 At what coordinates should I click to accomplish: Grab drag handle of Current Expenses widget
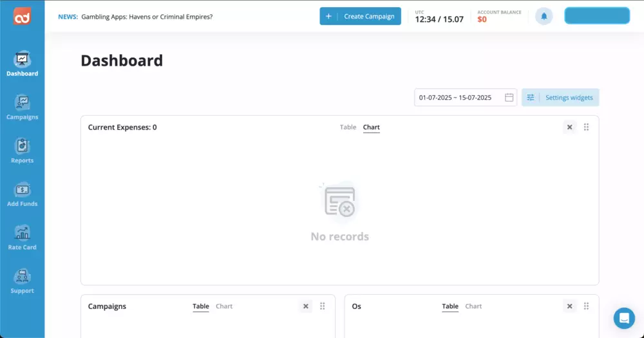[x=587, y=127]
